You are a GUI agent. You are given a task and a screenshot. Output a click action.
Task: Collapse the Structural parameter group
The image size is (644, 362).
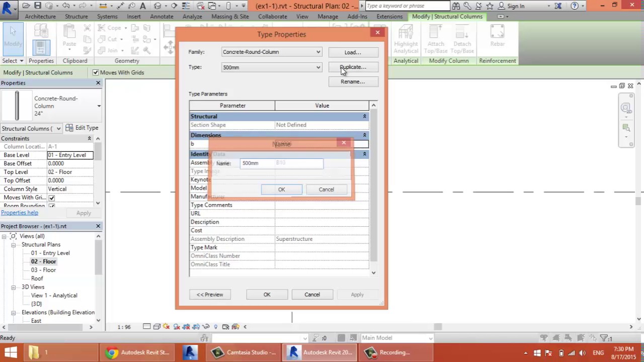pyautogui.click(x=364, y=116)
